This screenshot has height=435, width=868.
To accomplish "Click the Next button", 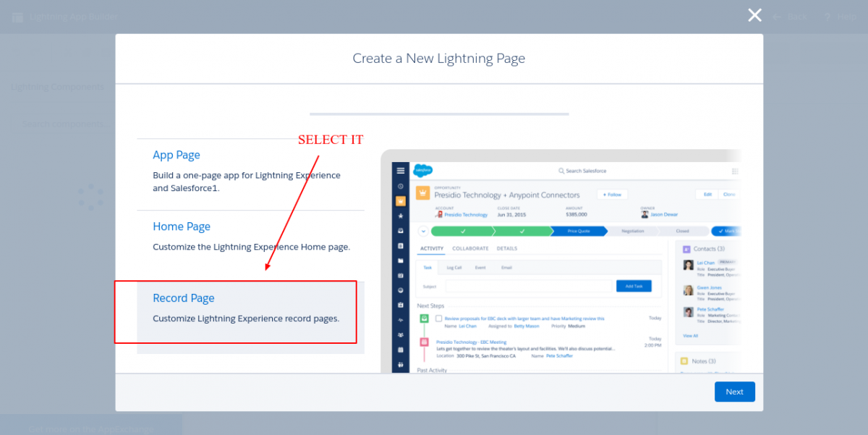I will coord(735,392).
